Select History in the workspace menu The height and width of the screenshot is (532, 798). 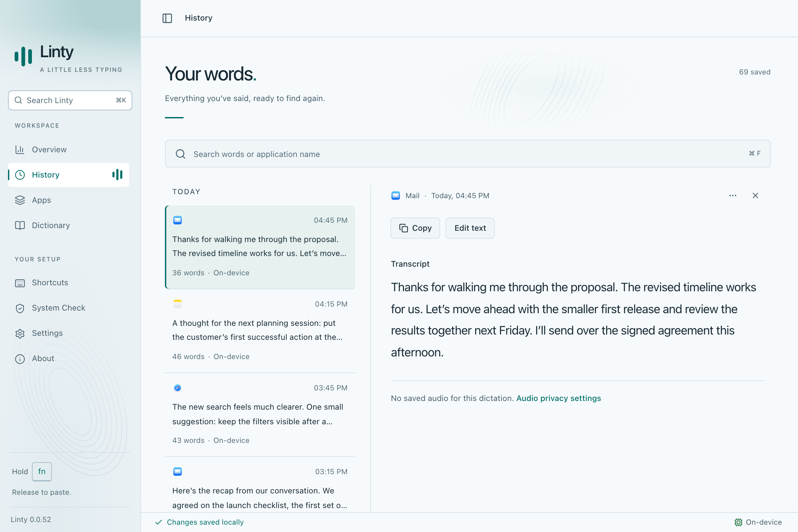(68, 175)
